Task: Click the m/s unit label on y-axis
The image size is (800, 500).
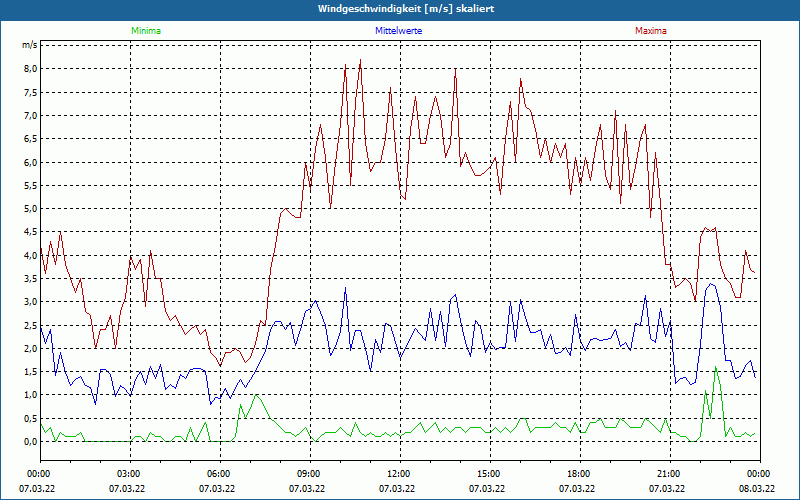Action: click(x=29, y=46)
